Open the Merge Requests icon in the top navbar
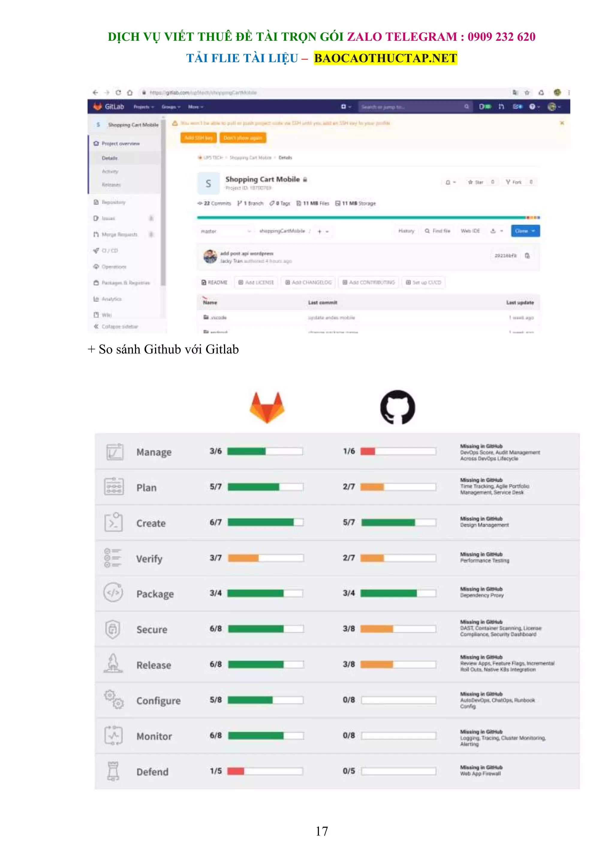The height and width of the screenshot is (868, 614). pos(501,107)
